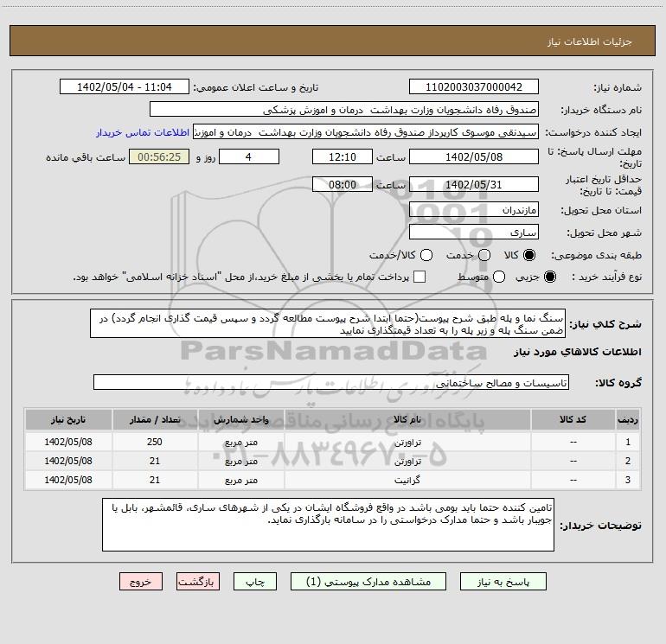Click the بازگشت back button
The width and height of the screenshot is (666, 644).
click(x=198, y=582)
